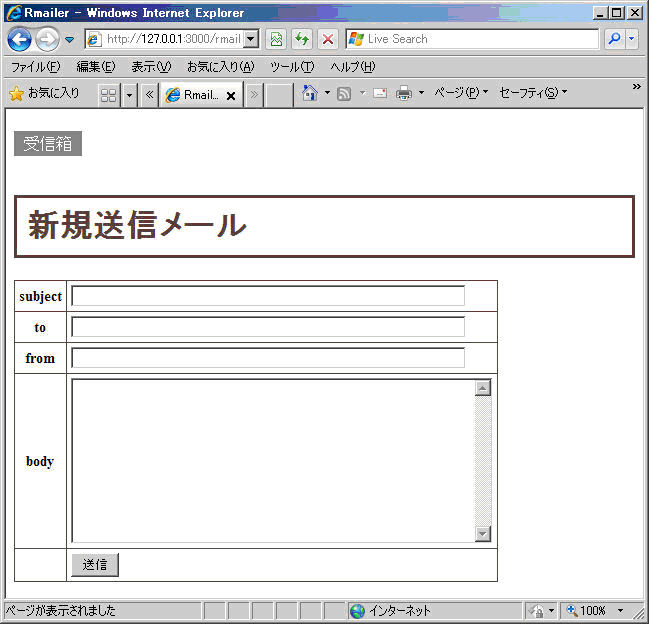Viewport: 649px width, 624px height.
Task: Toggle compatibility view icon
Action: click(x=276, y=39)
